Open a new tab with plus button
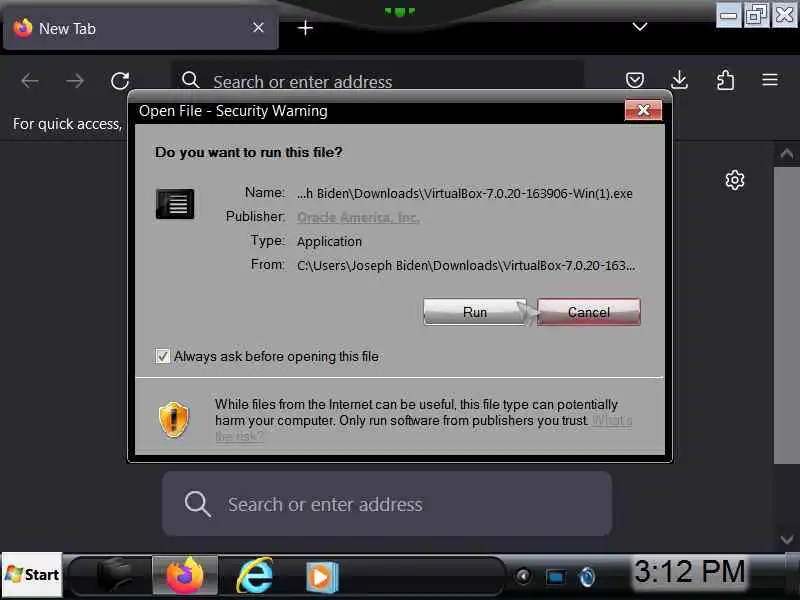The height and width of the screenshot is (600, 800). (x=305, y=28)
